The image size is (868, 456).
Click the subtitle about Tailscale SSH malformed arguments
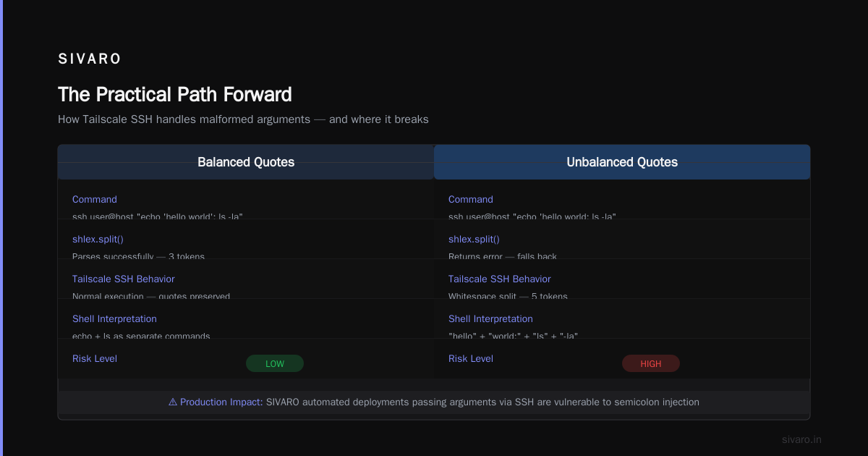pyautogui.click(x=243, y=119)
